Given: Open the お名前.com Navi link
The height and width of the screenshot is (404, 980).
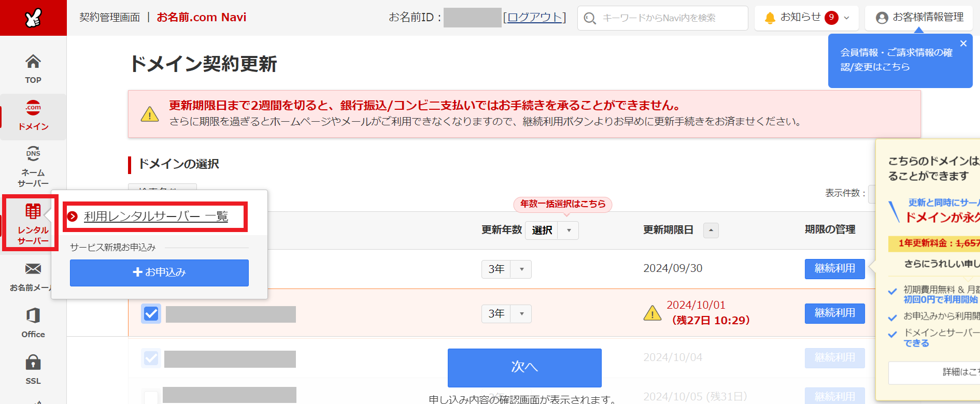Looking at the screenshot, I should 202,17.
